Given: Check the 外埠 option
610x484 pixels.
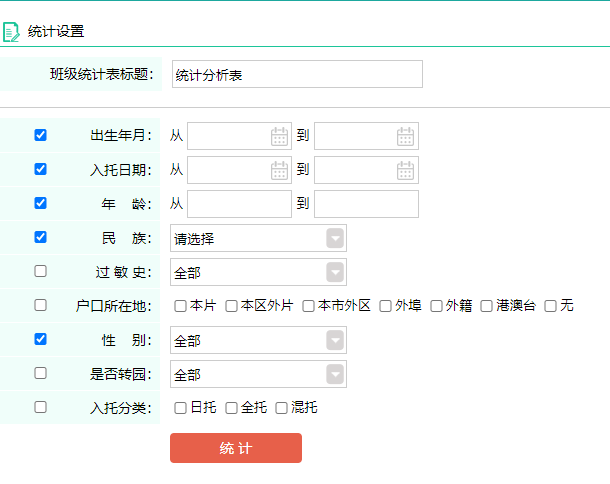Looking at the screenshot, I should [385, 306].
